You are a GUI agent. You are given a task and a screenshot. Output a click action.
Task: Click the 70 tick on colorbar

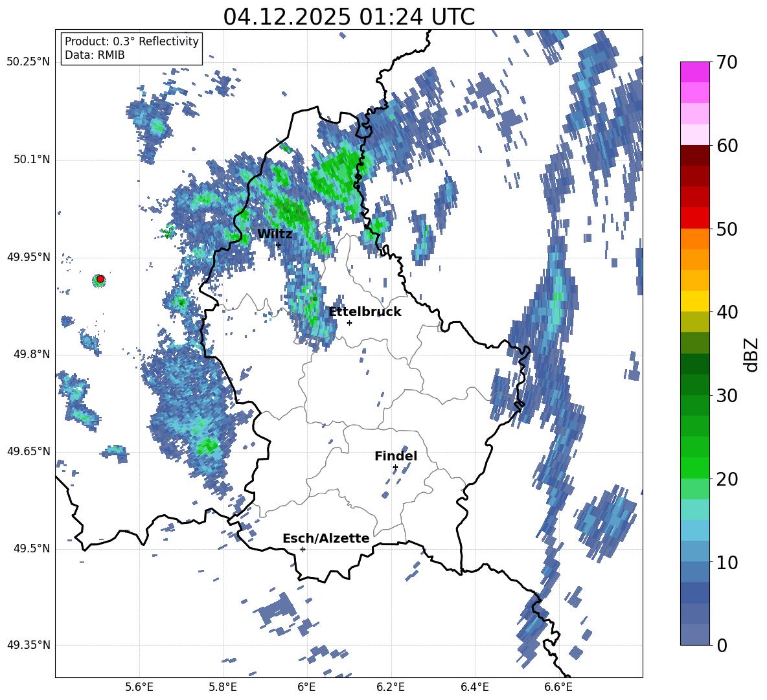(x=727, y=63)
